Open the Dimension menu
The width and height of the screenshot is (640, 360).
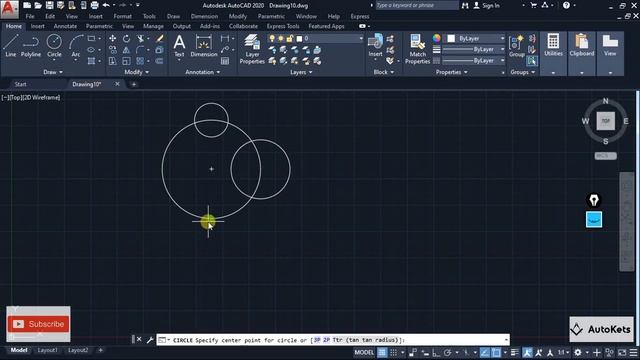(204, 16)
